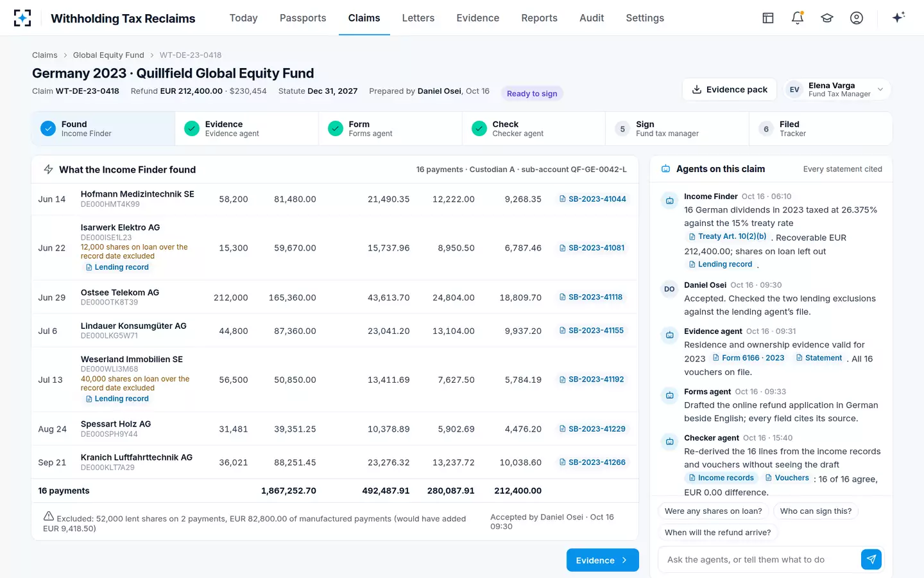Click the lightning icon beside Income Finder heading

(x=48, y=170)
